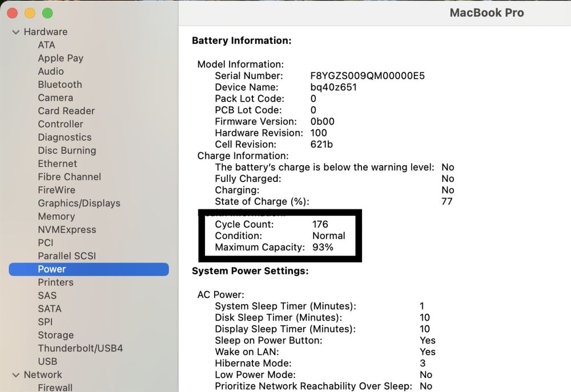Click the Network category label

(x=43, y=375)
